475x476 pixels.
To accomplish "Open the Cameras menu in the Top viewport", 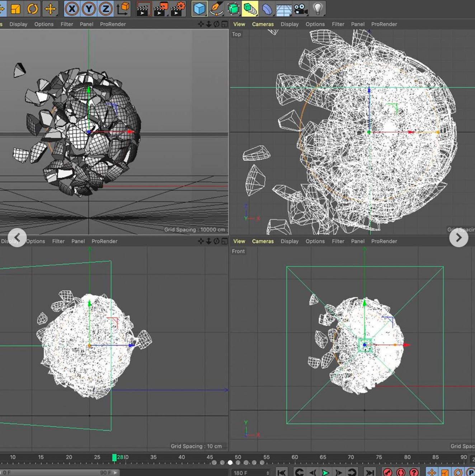I will pos(263,24).
